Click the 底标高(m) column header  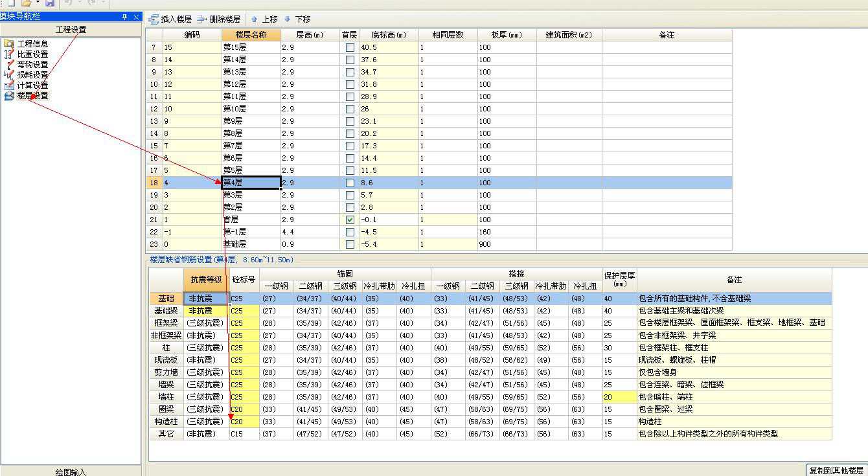tap(389, 35)
